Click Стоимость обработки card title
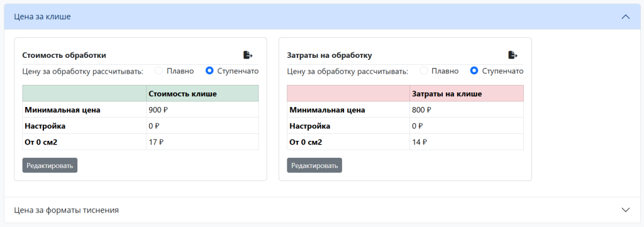This screenshot has height=227, width=644. coord(64,55)
